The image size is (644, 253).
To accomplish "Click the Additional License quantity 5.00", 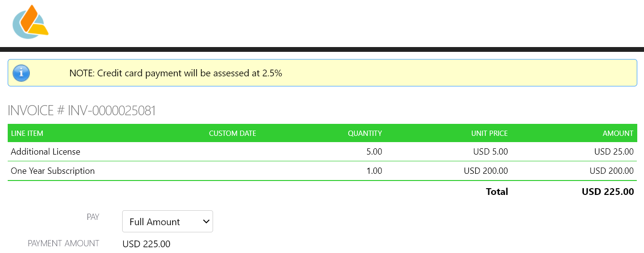I will pos(374,152).
